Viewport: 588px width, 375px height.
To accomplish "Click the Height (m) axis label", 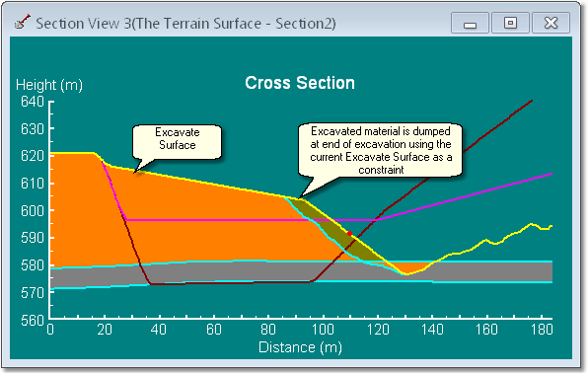I will tap(49, 85).
